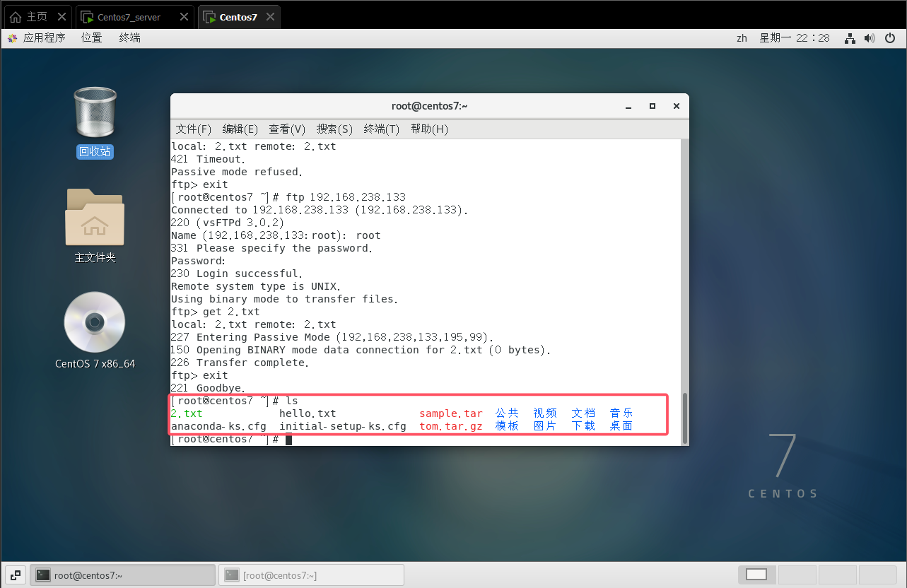Click the power icon in top bar
Image resolution: width=907 pixels, height=588 pixels.
890,38
